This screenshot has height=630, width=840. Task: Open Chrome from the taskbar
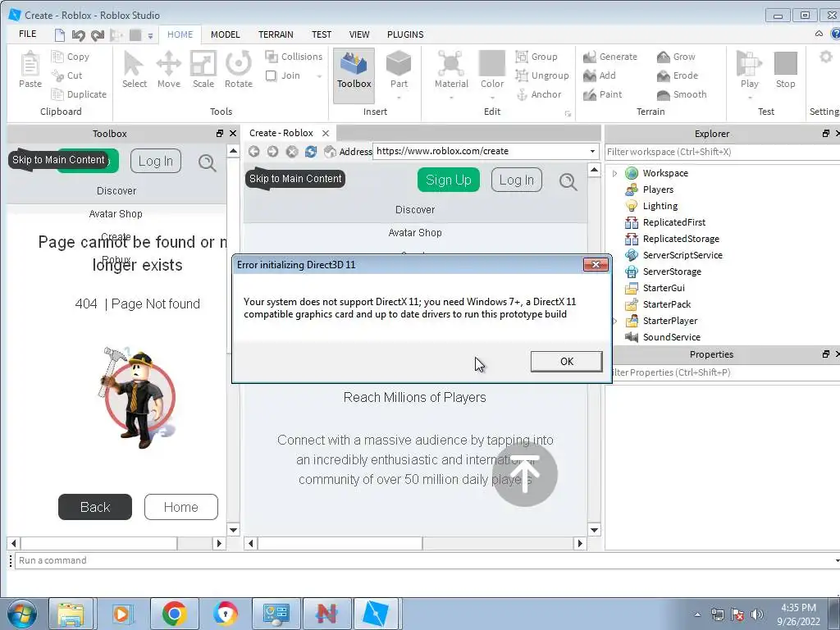[174, 614]
